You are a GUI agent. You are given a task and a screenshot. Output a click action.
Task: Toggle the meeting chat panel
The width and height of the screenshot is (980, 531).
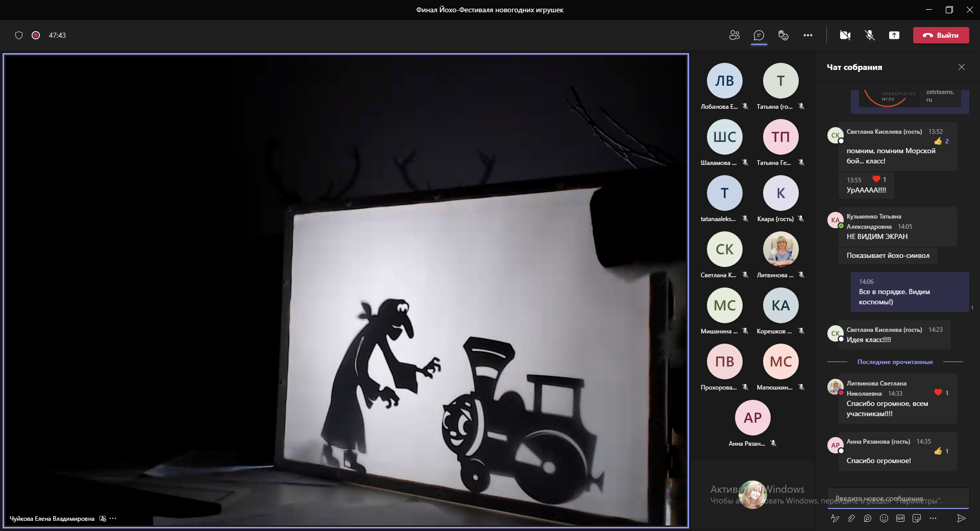click(759, 35)
